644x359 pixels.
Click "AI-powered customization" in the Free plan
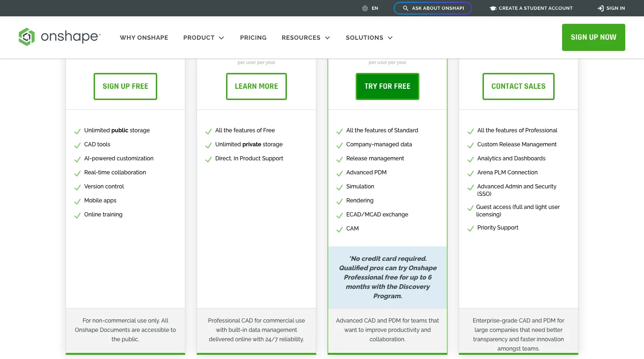tap(119, 158)
